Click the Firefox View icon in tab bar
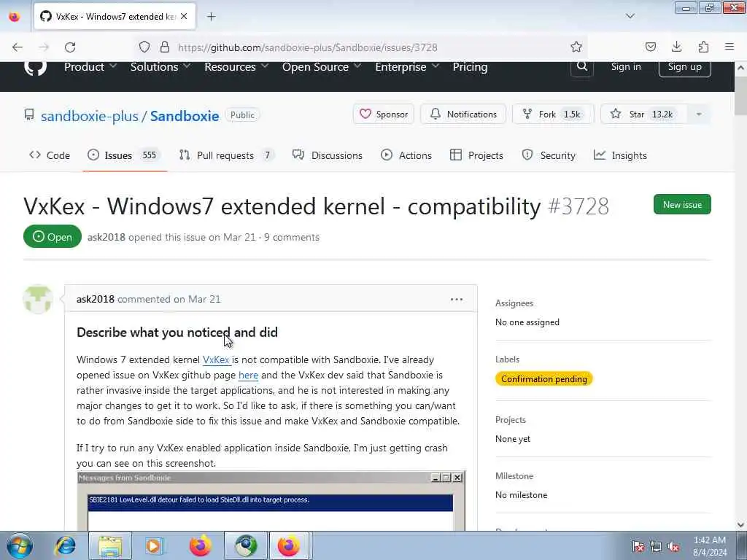 [15, 17]
